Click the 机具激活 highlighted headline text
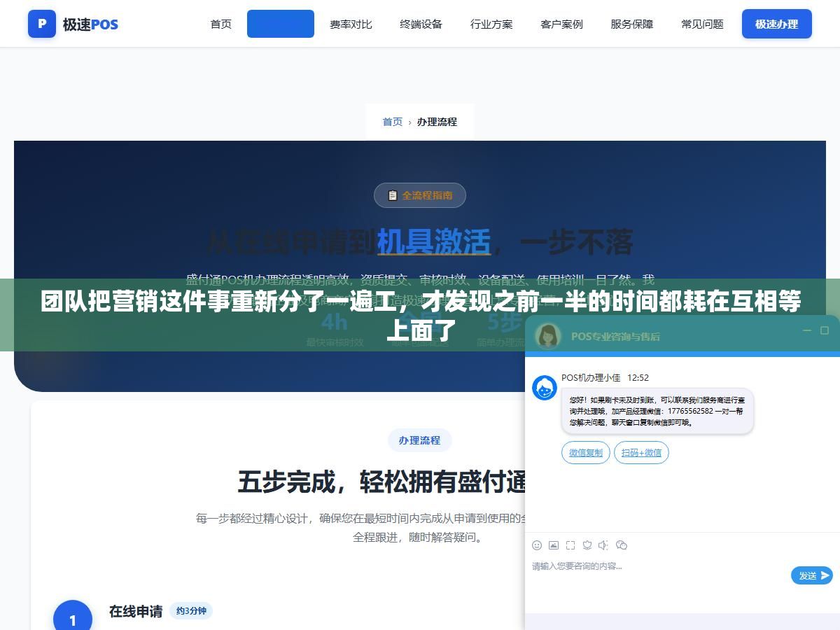 (434, 242)
